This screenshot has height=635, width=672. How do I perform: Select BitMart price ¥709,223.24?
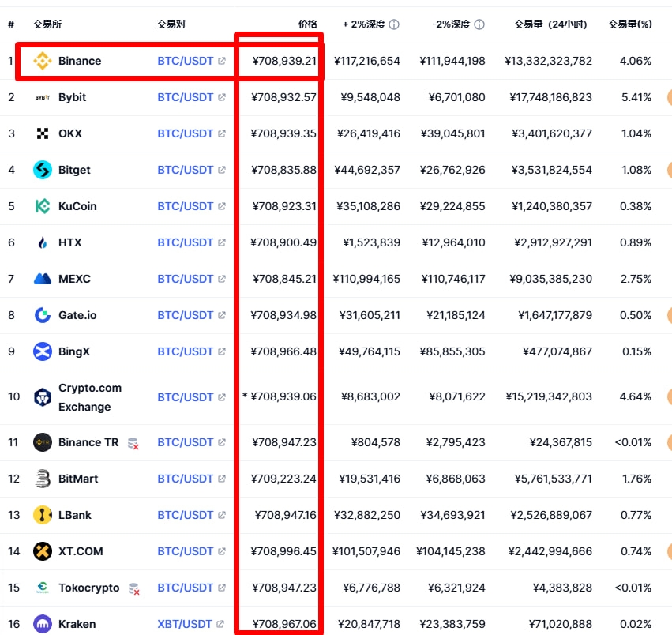click(x=283, y=479)
